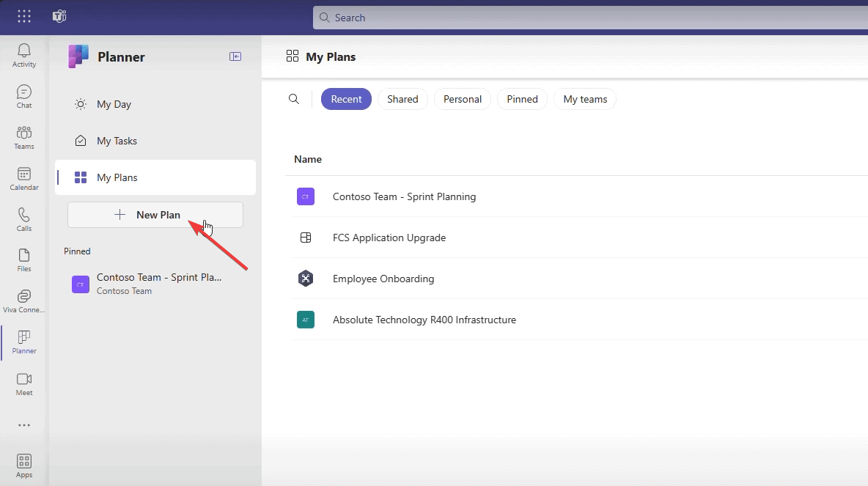Switch to the Personal filter
868x486 pixels.
462,98
